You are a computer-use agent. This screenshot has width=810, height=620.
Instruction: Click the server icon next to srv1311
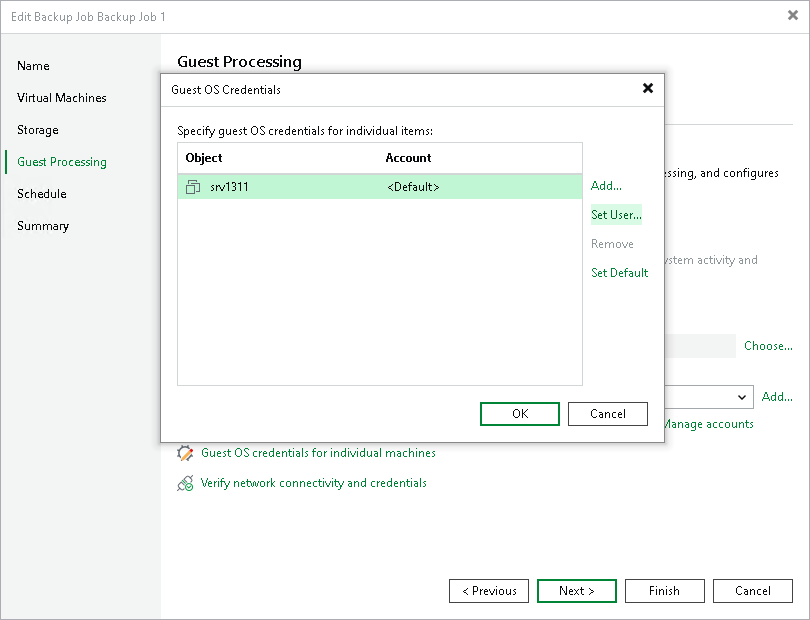tap(193, 186)
